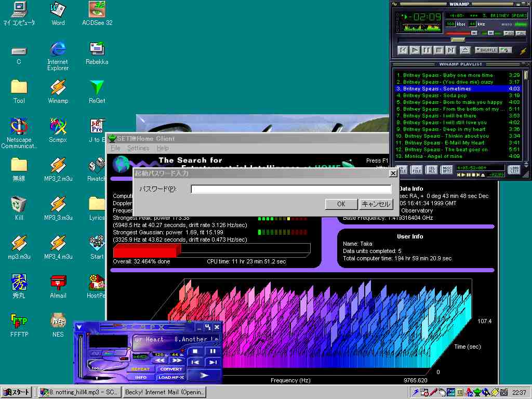532x399 pixels.
Task: Select the NES desktop icon
Action: coord(58,325)
